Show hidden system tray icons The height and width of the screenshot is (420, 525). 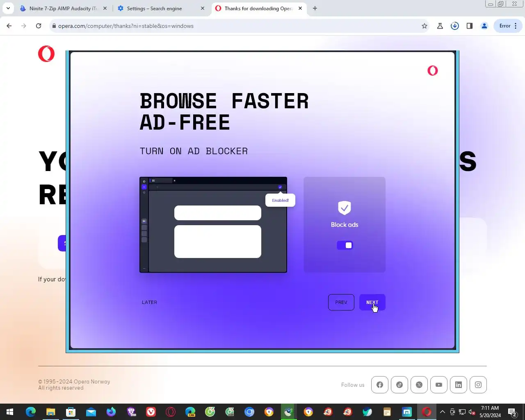coord(443,412)
